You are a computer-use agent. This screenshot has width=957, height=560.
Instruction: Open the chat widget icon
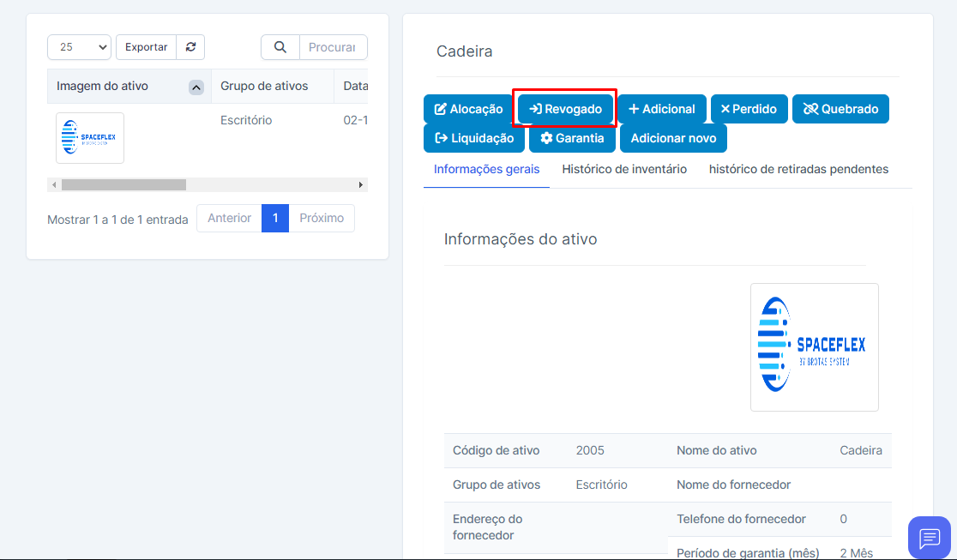coord(930,538)
